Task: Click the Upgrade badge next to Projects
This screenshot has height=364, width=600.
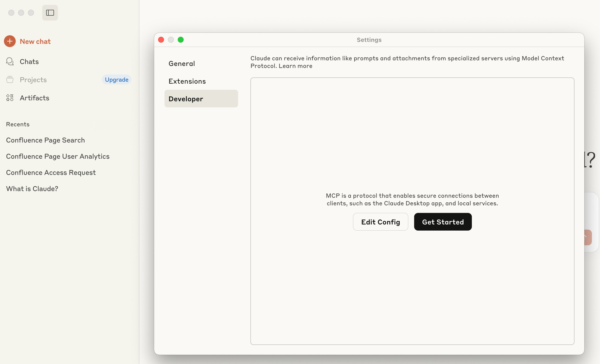Action: coord(116,79)
